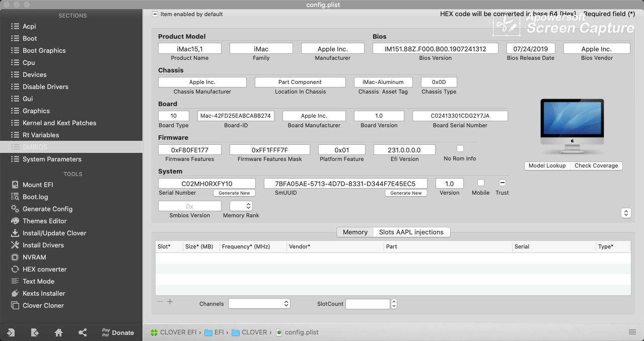
Task: Select Kernel and Kext Patches section
Action: [59, 123]
